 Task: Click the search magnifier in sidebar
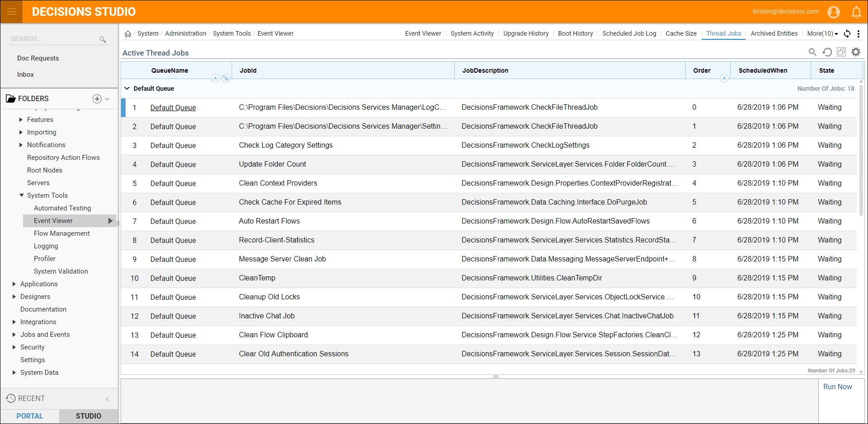[x=103, y=40]
